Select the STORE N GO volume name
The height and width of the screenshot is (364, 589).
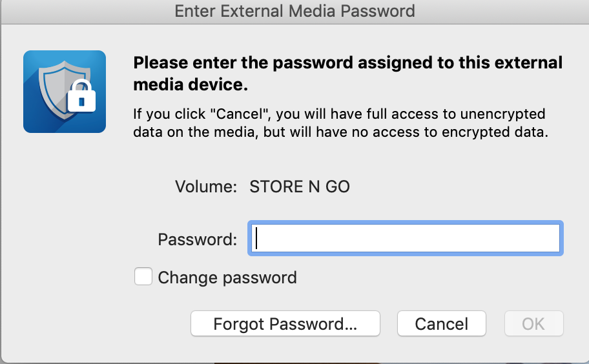[300, 187]
